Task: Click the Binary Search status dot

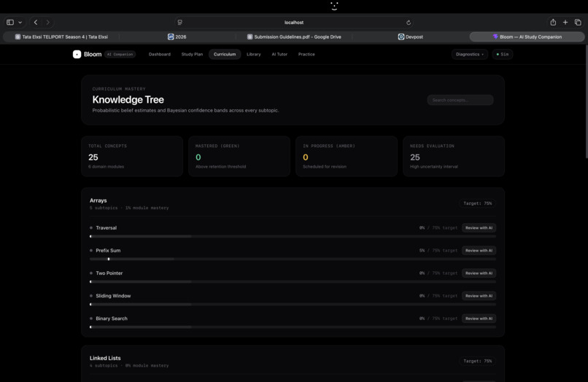Action: (x=91, y=319)
